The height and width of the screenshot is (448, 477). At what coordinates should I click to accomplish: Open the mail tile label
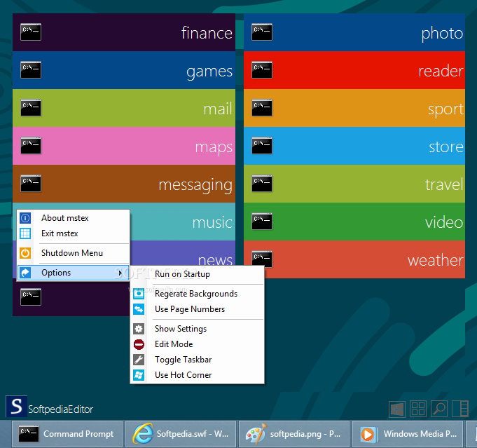[x=218, y=109]
